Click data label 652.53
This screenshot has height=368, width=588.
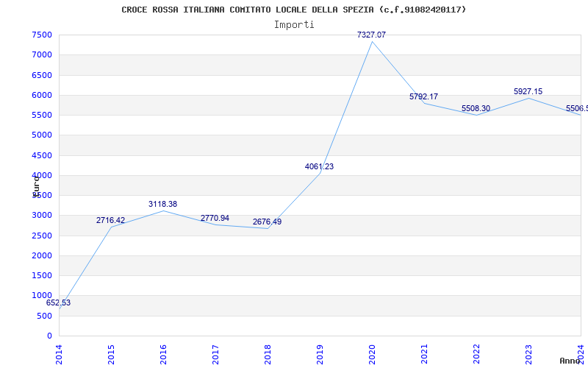(x=58, y=302)
